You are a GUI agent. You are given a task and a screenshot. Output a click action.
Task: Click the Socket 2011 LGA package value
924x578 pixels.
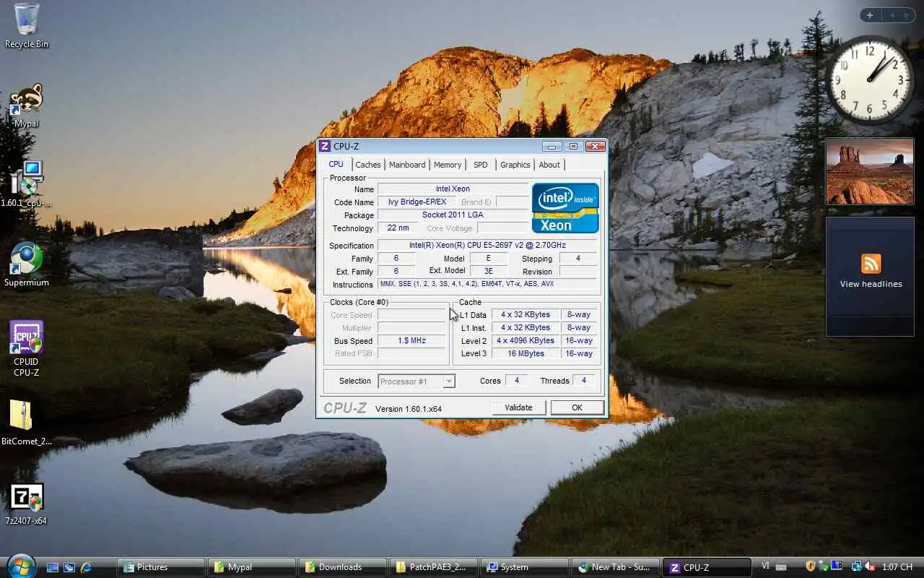tap(453, 215)
